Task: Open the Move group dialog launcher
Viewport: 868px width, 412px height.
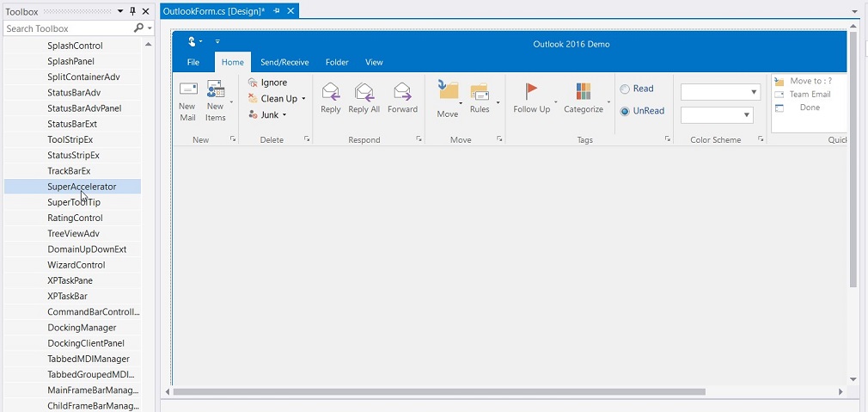Action: pyautogui.click(x=499, y=139)
